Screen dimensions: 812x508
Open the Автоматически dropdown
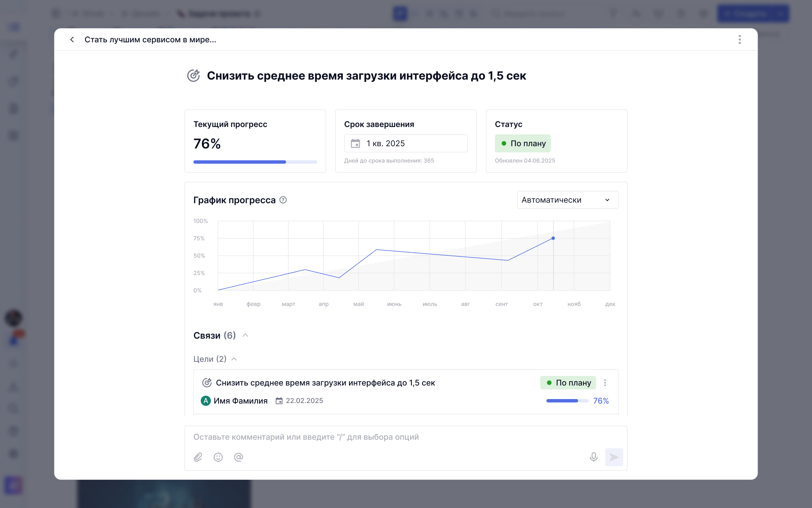(x=567, y=200)
